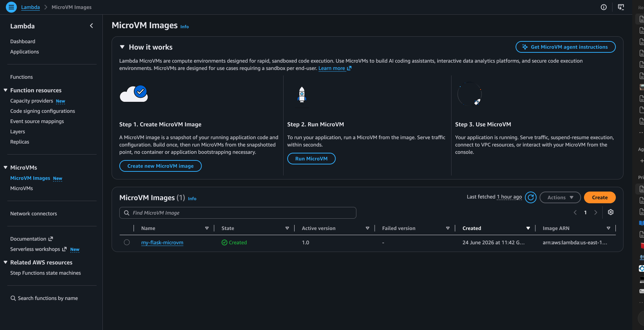Collapse the How it works section
Viewport: 644px width, 330px height.
122,47
